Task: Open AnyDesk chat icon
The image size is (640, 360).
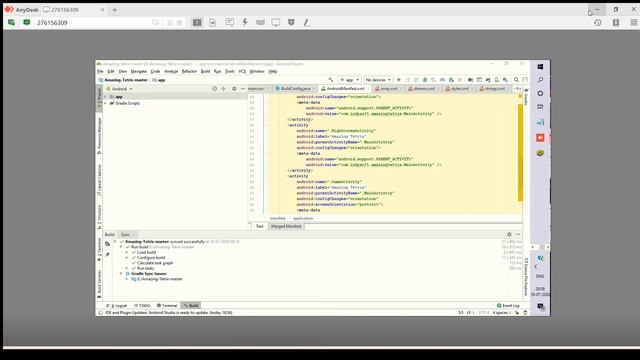Action: pos(230,22)
